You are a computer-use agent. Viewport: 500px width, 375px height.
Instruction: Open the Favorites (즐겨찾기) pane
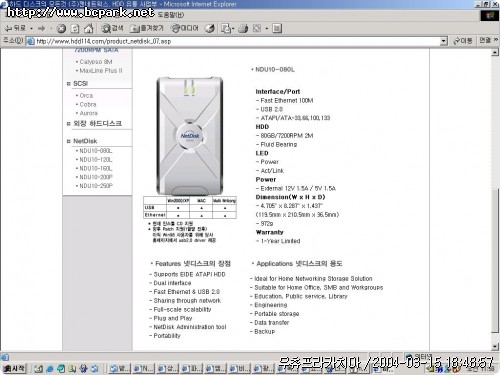[x=147, y=28]
